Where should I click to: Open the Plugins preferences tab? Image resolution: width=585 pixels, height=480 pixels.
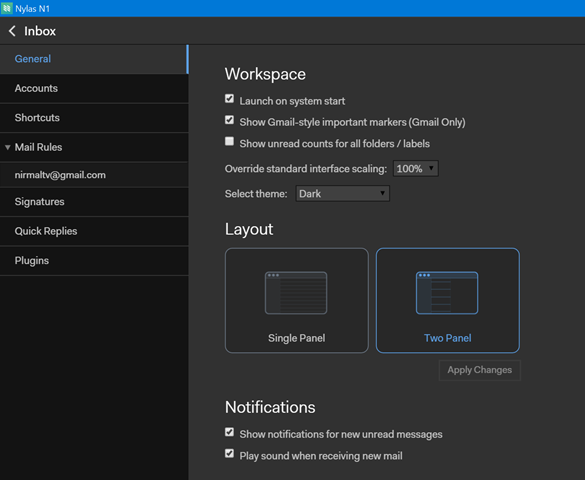click(94, 261)
